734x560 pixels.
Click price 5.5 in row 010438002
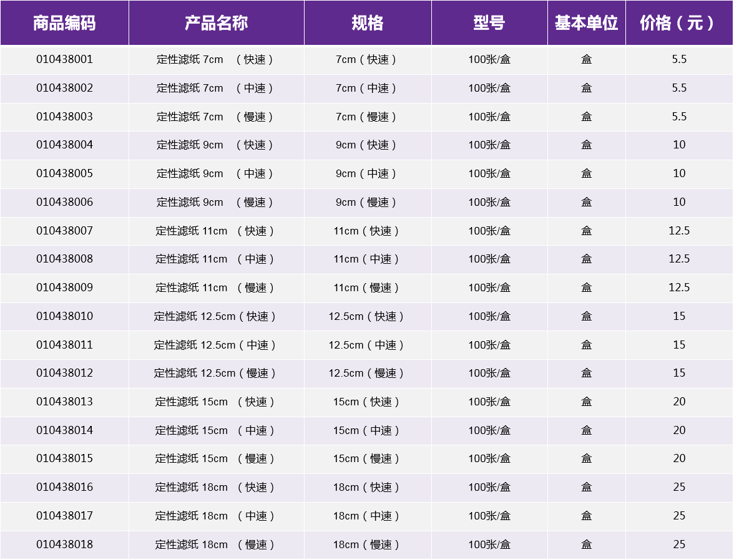click(679, 88)
